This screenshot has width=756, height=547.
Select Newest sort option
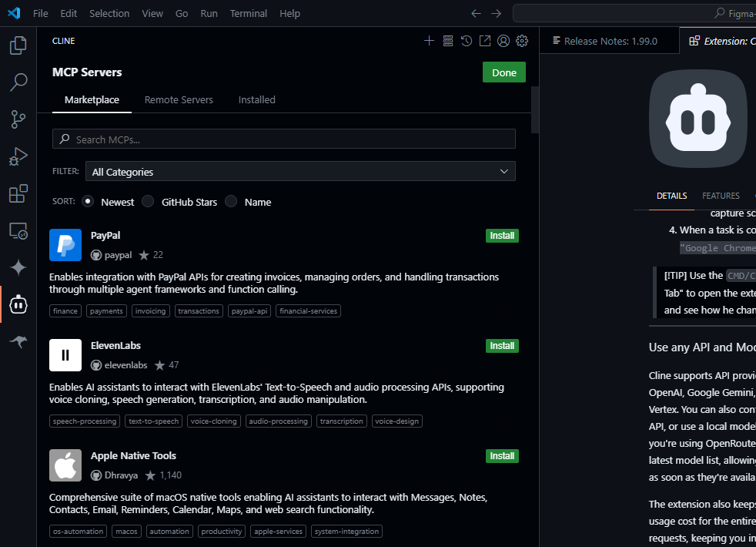point(87,202)
